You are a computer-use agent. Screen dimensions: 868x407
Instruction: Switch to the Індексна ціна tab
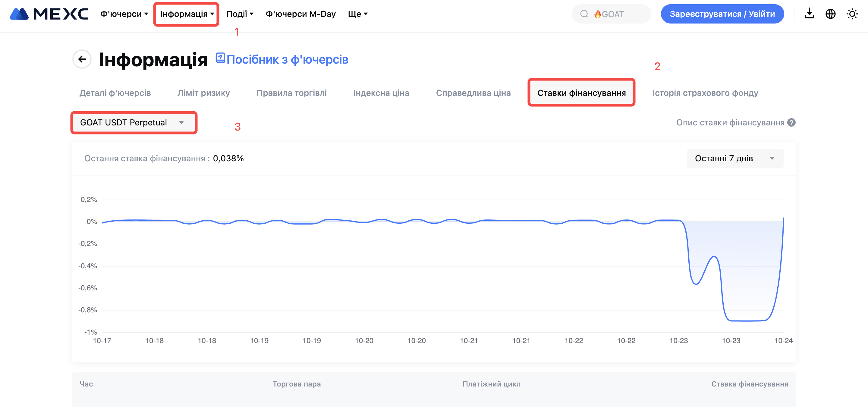pos(381,93)
